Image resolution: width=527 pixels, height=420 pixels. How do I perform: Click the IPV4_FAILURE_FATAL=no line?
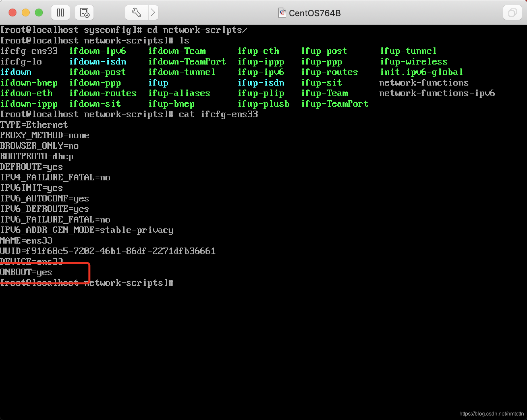55,177
